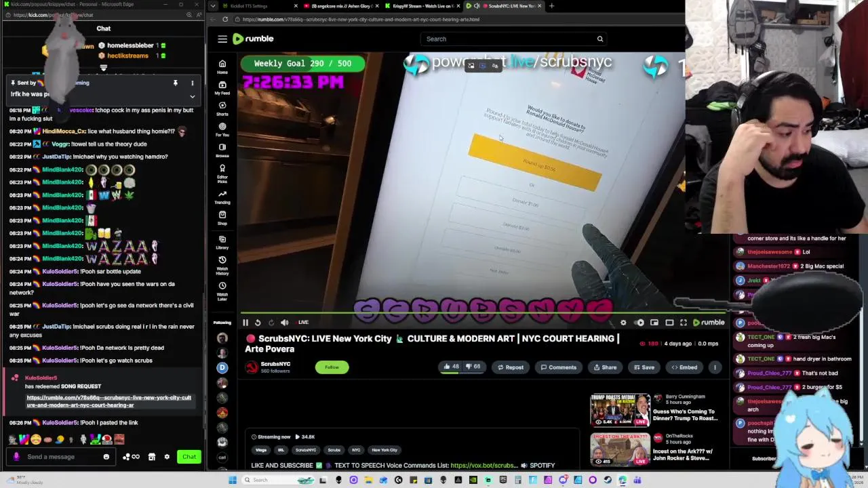This screenshot has width=868, height=488.
Task: Share the video
Action: (x=605, y=367)
